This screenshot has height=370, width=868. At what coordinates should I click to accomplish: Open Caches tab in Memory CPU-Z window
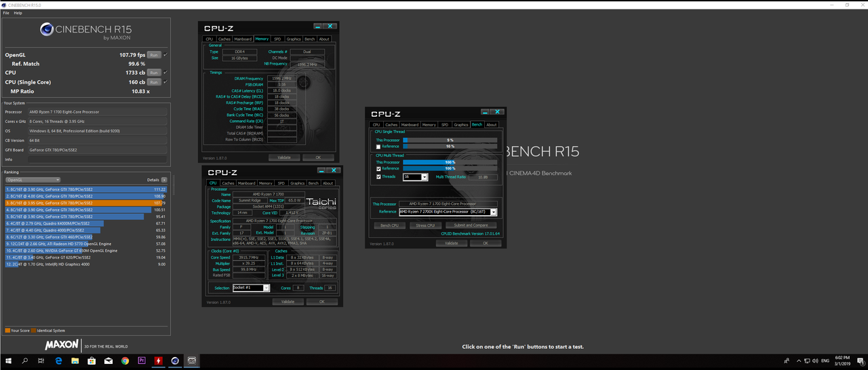coord(224,39)
